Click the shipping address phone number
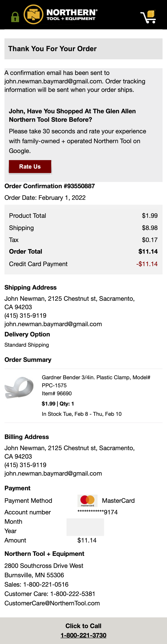The width and height of the screenshot is (167, 644). coord(26,315)
